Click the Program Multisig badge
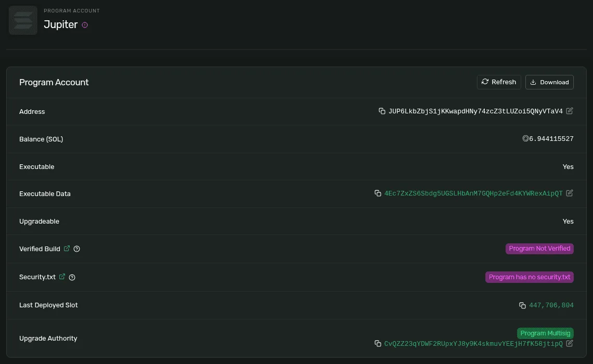The width and height of the screenshot is (593, 364). (545, 333)
